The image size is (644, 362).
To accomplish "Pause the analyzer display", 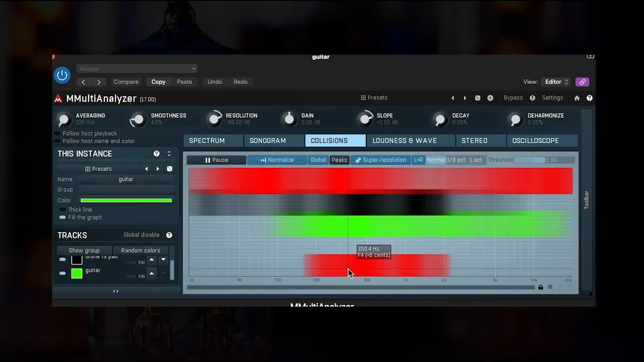I will 216,160.
